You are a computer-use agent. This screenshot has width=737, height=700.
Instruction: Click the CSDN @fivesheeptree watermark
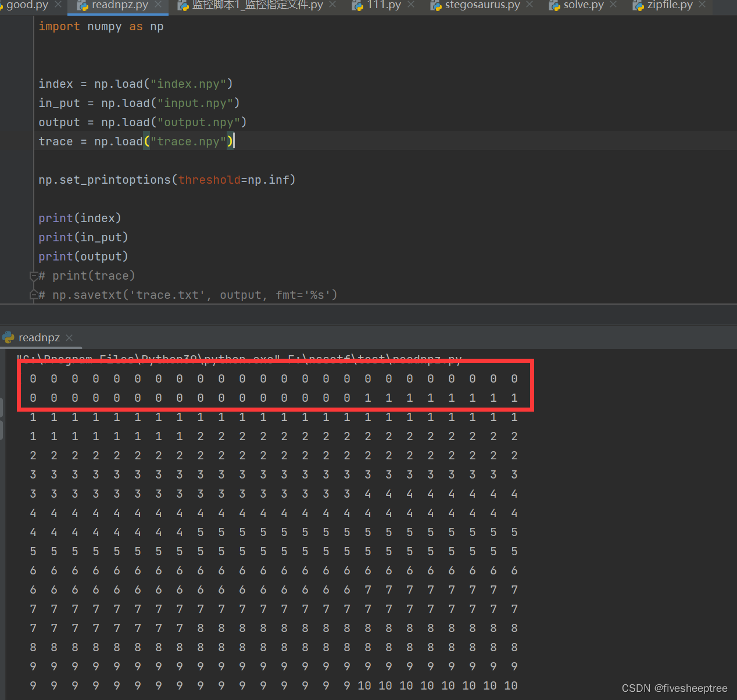(x=674, y=688)
